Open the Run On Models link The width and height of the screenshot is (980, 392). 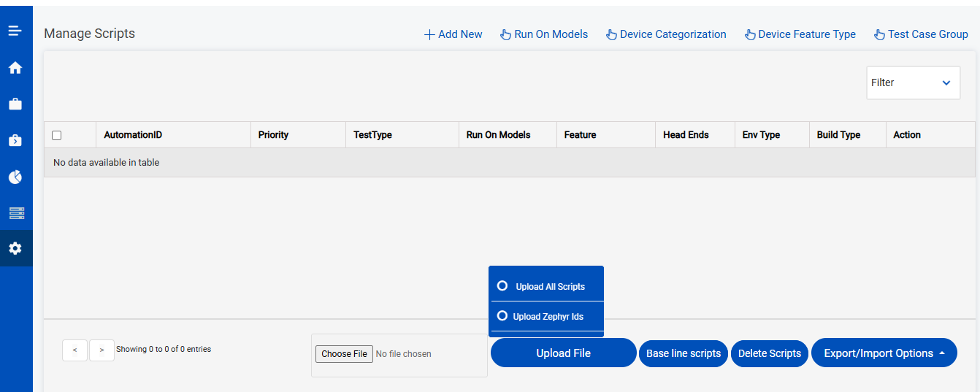click(544, 34)
